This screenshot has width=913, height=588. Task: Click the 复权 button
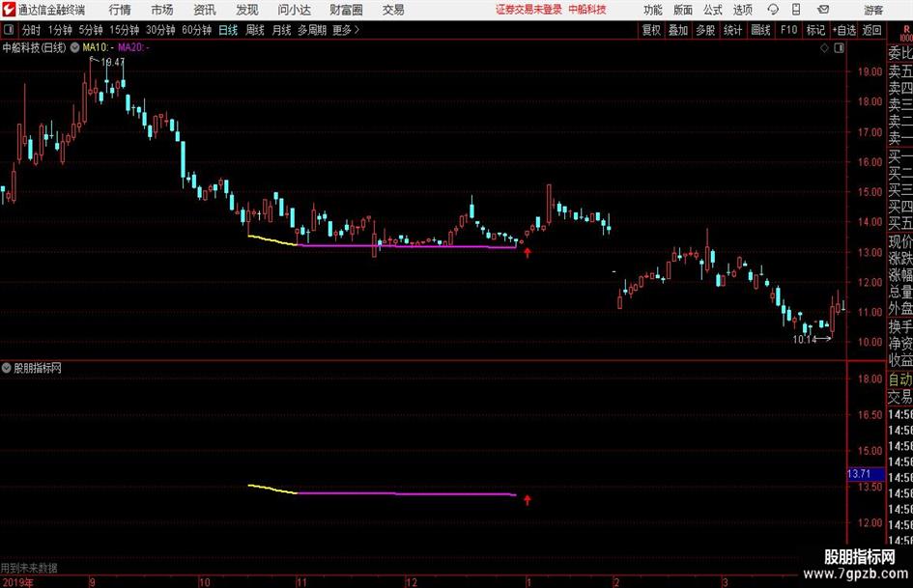click(651, 30)
